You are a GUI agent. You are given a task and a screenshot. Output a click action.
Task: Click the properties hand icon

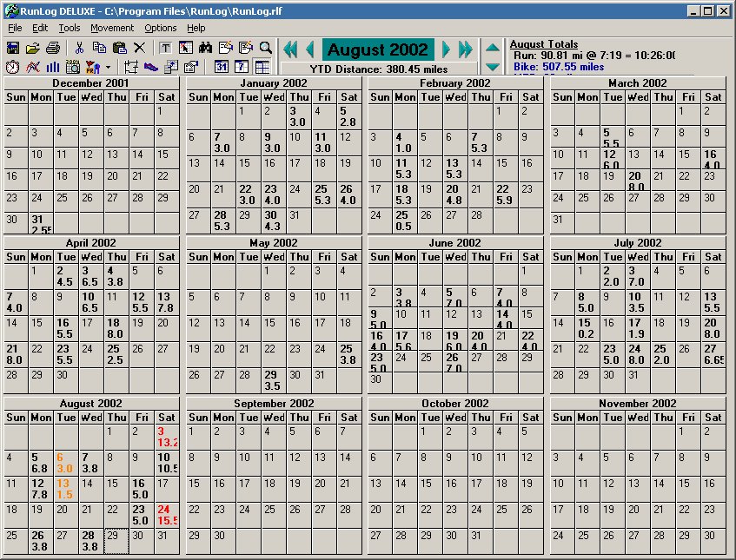191,67
